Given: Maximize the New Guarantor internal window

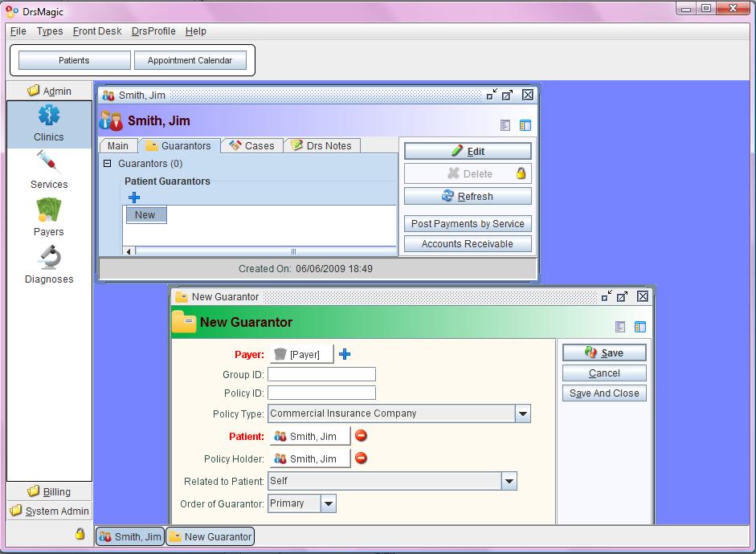Looking at the screenshot, I should [x=623, y=296].
